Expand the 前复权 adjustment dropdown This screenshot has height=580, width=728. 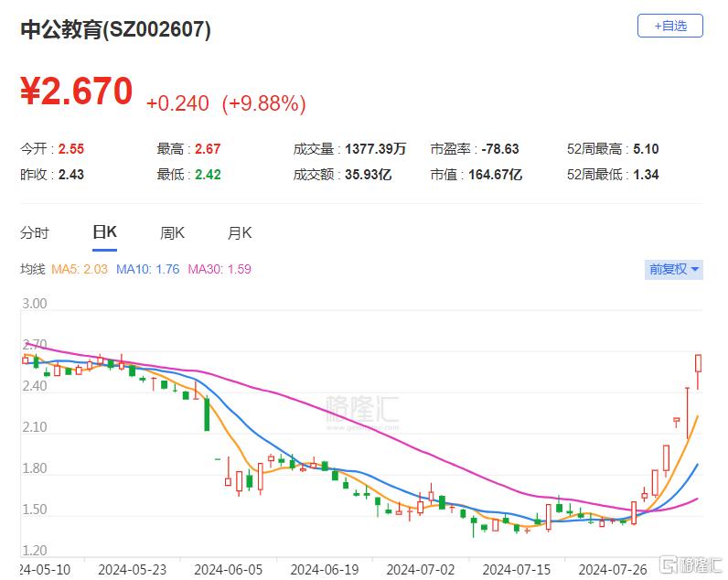click(674, 269)
